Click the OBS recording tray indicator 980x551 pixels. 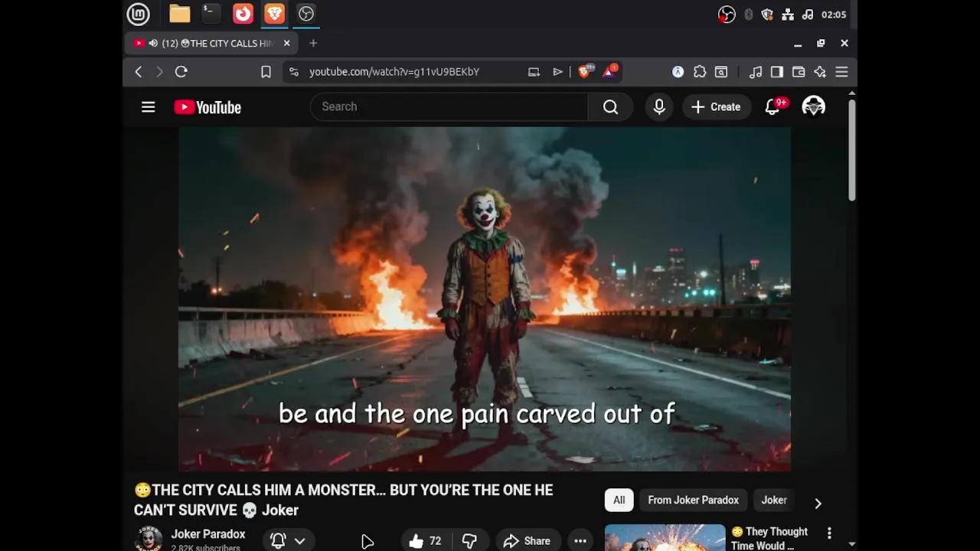click(x=727, y=15)
